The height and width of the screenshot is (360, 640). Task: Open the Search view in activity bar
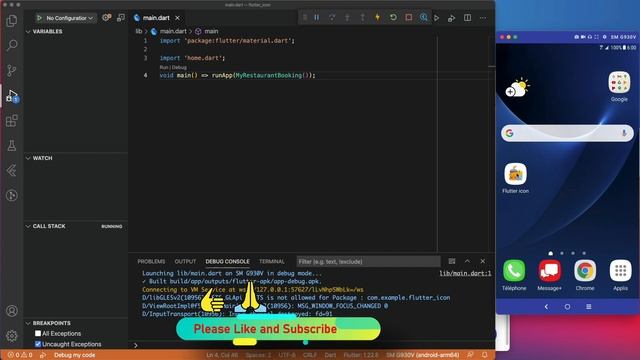coord(12,45)
